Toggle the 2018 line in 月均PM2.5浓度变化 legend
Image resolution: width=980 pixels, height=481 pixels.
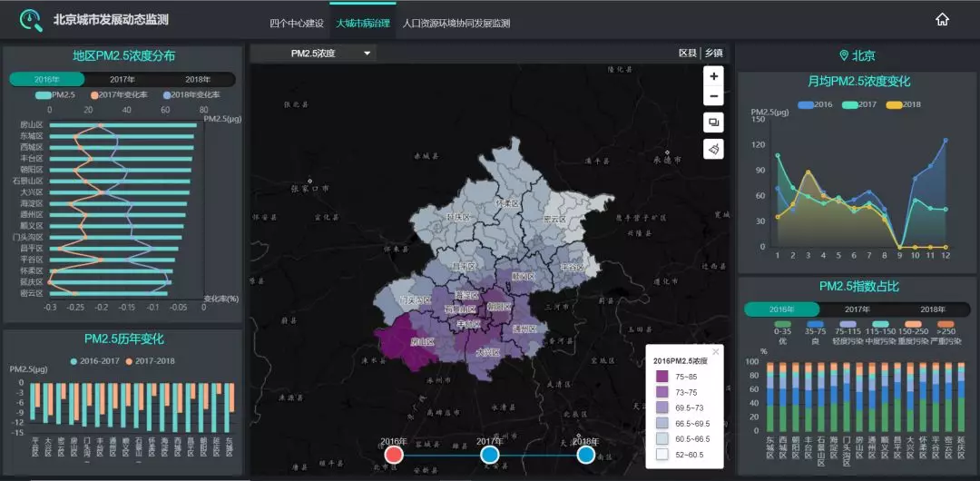pyautogui.click(x=903, y=104)
